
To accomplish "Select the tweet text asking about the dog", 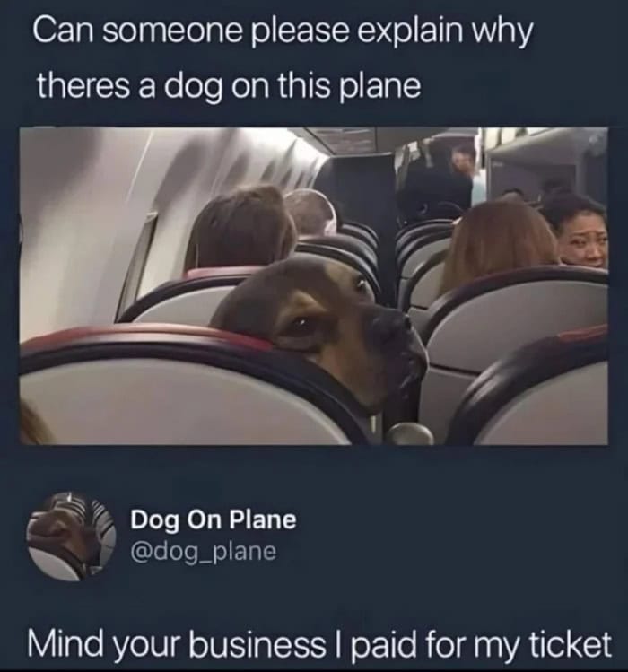I will [283, 57].
